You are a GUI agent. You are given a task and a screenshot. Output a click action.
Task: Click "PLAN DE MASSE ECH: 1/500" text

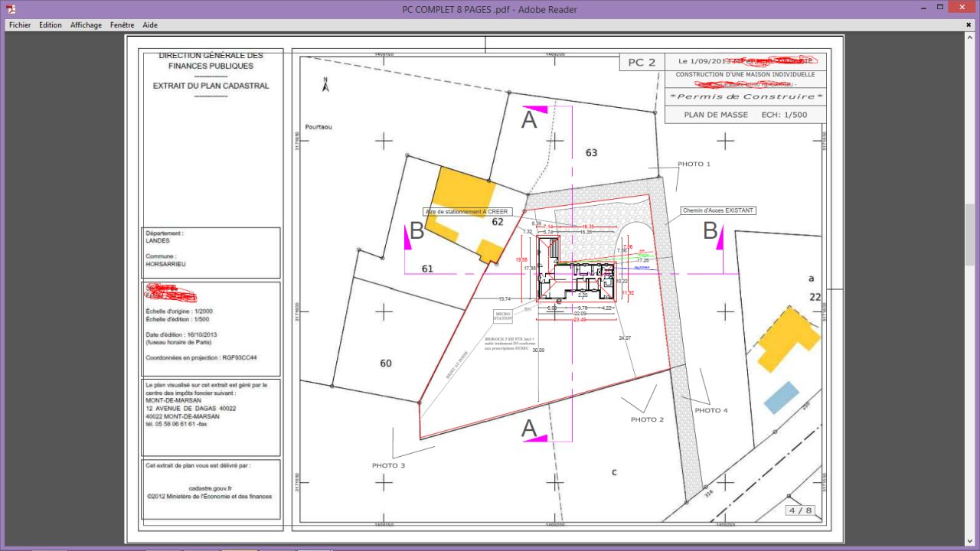pos(745,115)
